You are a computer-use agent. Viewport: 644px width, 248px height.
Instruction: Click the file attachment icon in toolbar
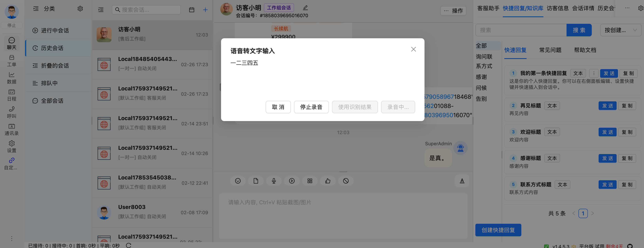pyautogui.click(x=256, y=181)
